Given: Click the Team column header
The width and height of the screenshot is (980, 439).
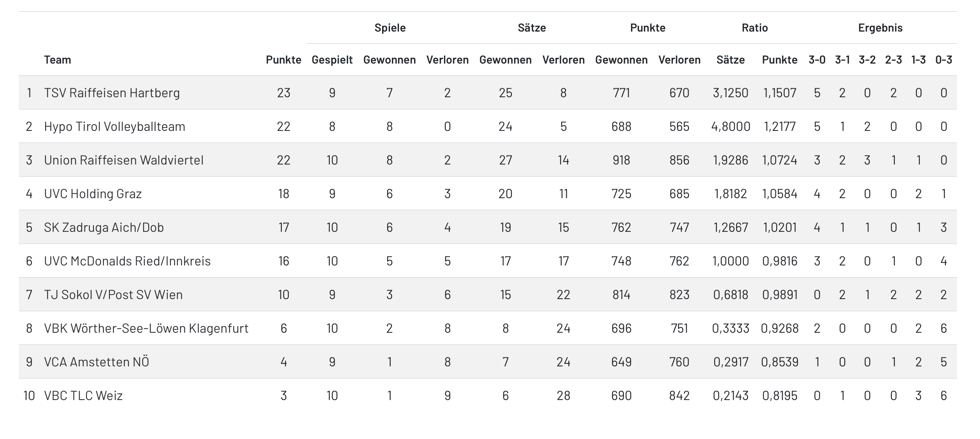Looking at the screenshot, I should (x=57, y=60).
